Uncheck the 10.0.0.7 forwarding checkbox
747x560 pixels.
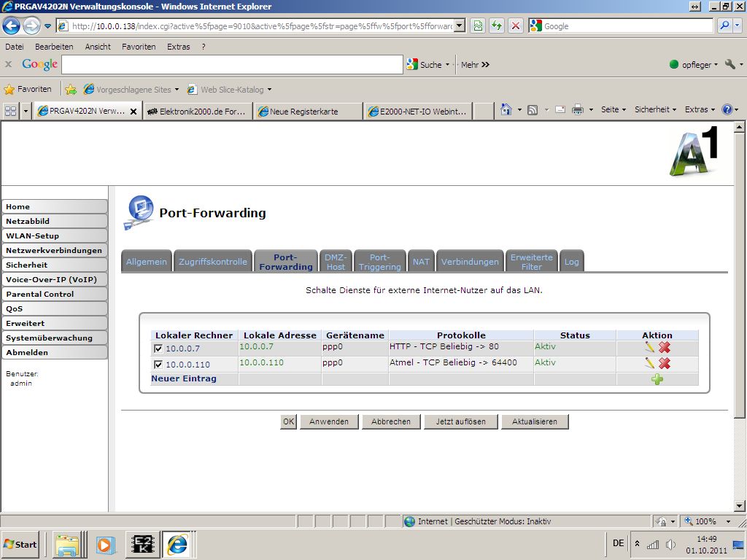coord(158,349)
